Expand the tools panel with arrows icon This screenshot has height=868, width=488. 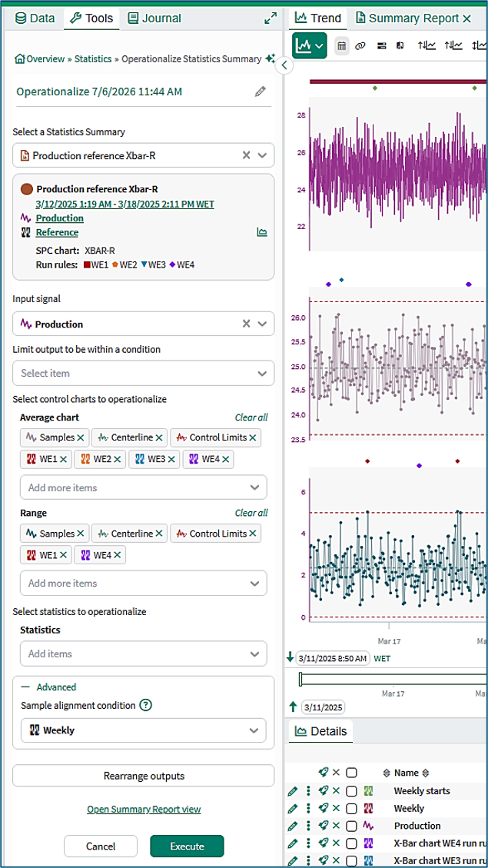pyautogui.click(x=271, y=18)
